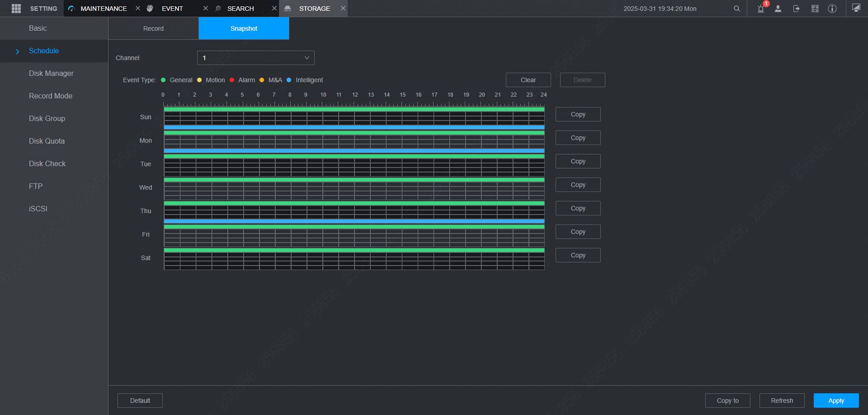Switch to the STORAGE tab

pyautogui.click(x=314, y=9)
